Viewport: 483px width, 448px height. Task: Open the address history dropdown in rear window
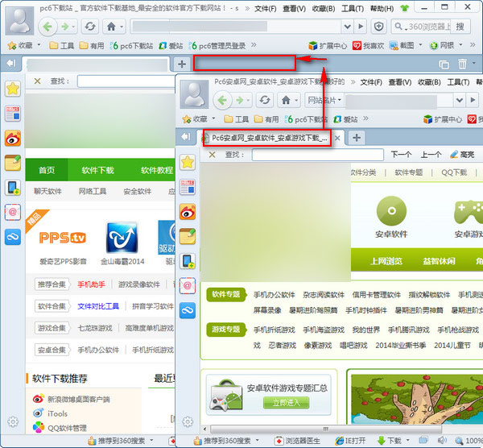[x=347, y=27]
